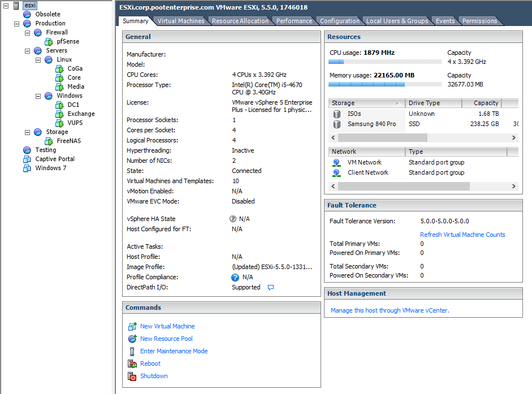Image resolution: width=532 pixels, height=394 pixels.
Task: Open the Events tab
Action: 445,21
